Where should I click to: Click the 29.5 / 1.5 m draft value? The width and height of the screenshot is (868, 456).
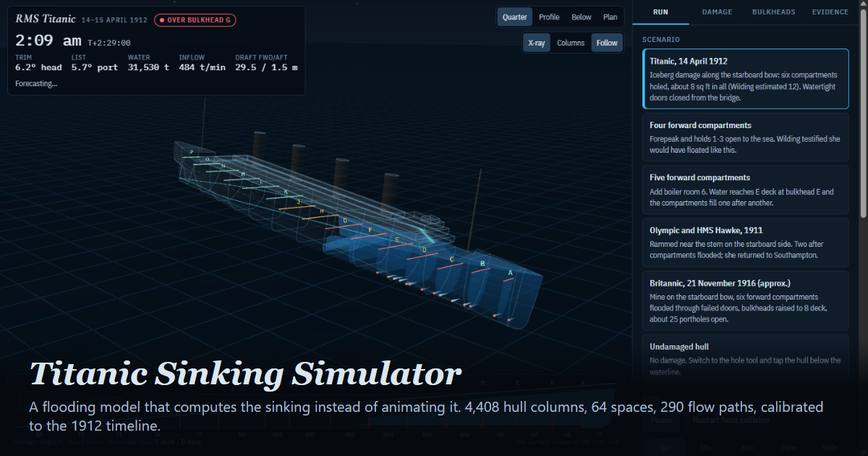266,67
